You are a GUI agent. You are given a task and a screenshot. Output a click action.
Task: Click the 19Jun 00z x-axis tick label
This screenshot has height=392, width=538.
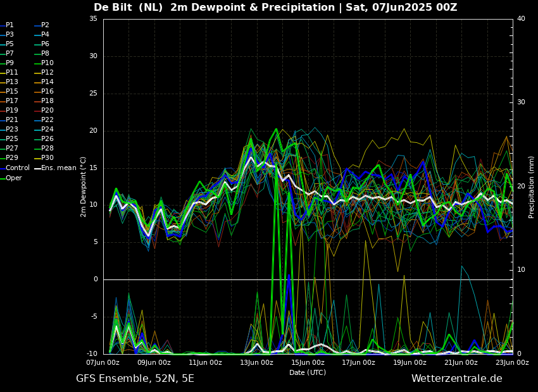pos(410,363)
